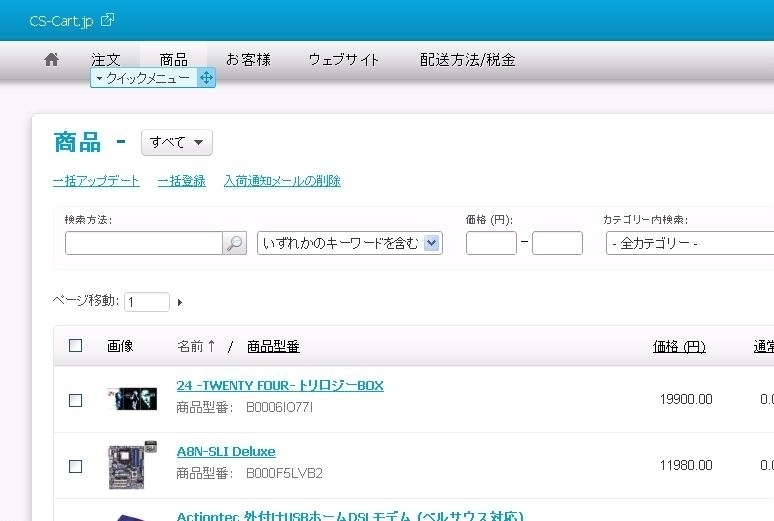The image size is (774, 521).
Task: Check the A8N-SLI Deluxe product checkbox
Action: click(76, 466)
